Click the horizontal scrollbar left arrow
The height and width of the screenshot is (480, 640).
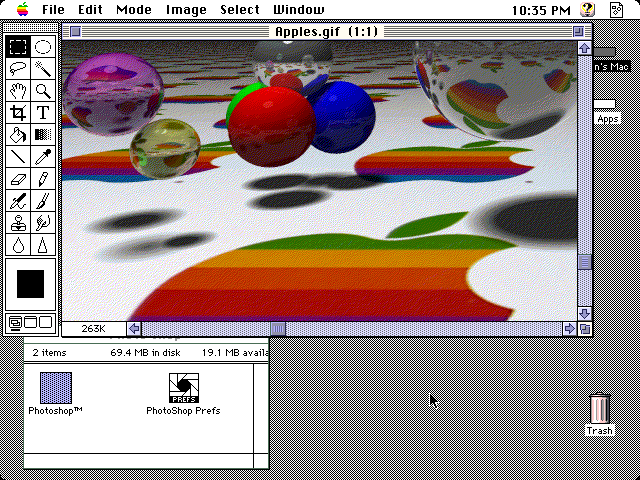pos(134,329)
